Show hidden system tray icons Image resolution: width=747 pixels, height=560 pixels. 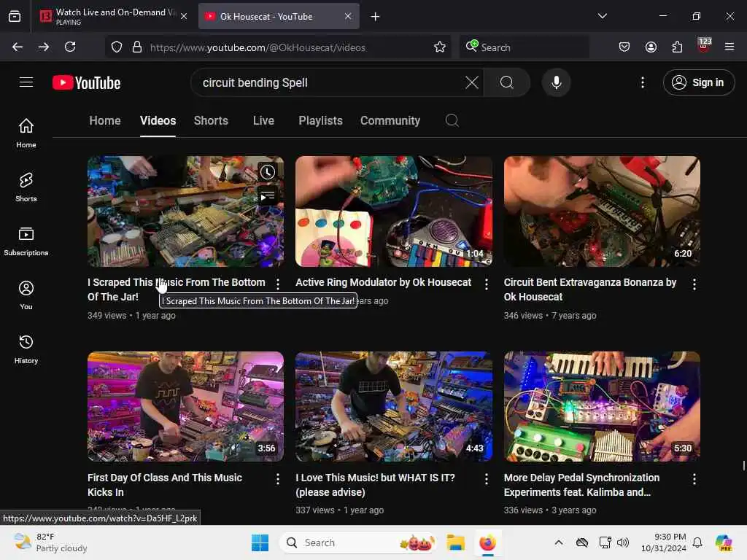pos(559,542)
